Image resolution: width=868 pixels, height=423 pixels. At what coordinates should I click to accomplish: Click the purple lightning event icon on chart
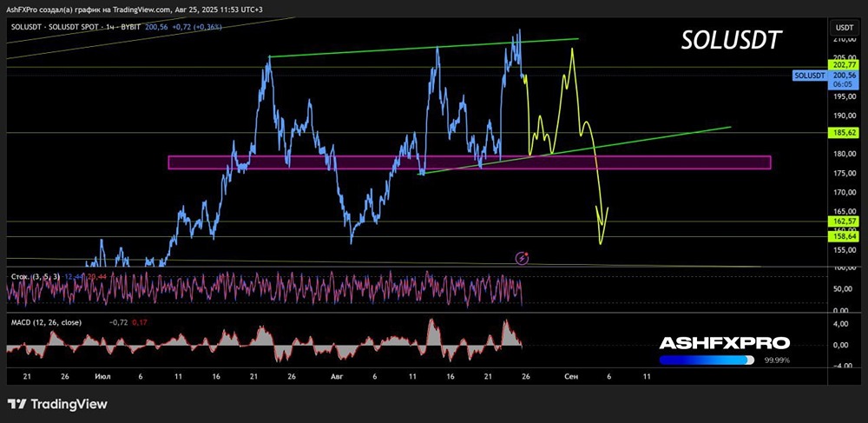522,257
